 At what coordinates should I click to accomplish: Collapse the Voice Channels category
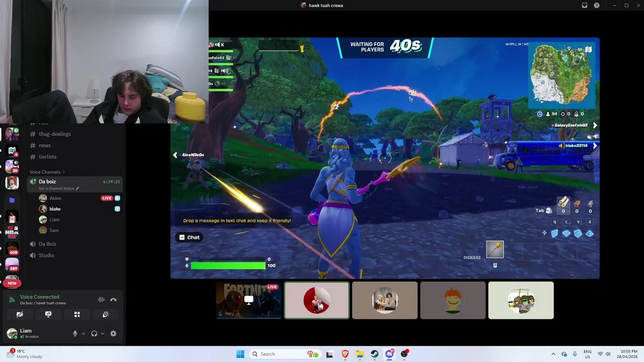(47, 172)
